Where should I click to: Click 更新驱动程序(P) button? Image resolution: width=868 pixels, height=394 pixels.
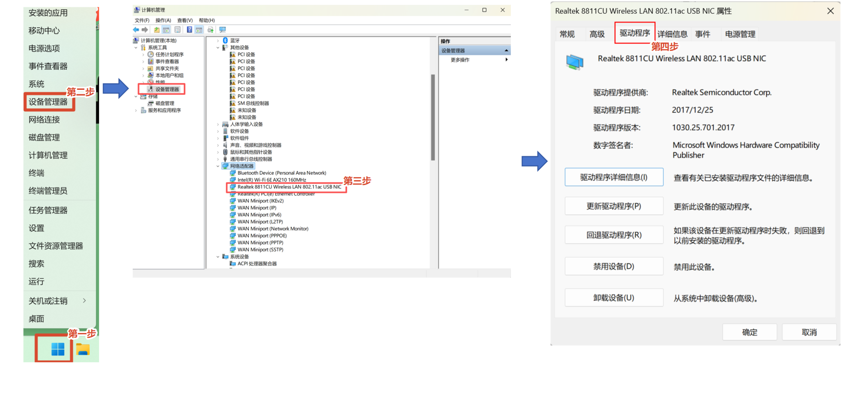[x=614, y=206]
